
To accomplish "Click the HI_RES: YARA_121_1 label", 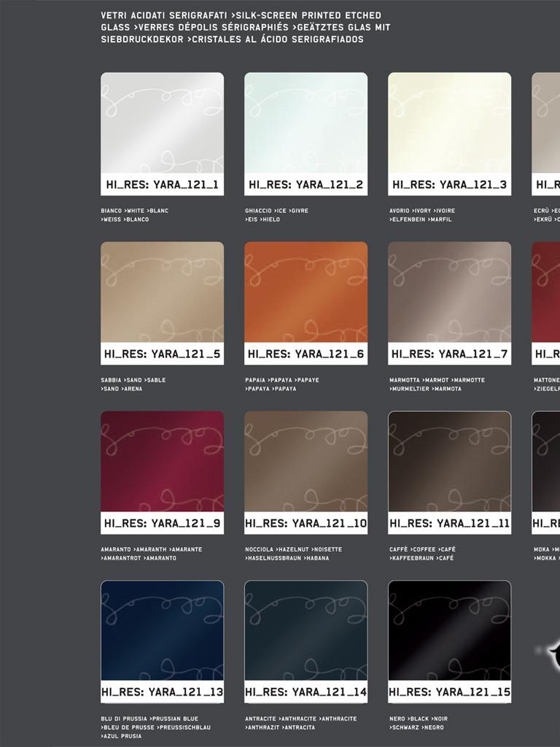I will pyautogui.click(x=162, y=185).
